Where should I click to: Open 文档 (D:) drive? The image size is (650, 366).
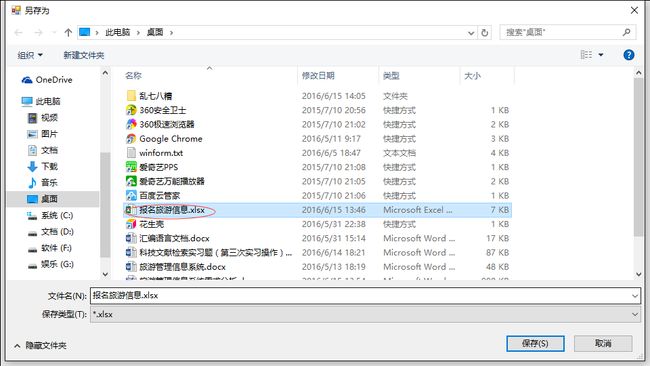(51, 232)
